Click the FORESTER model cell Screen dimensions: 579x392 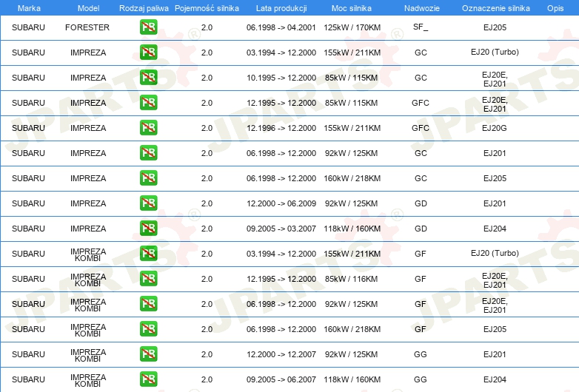tap(87, 27)
